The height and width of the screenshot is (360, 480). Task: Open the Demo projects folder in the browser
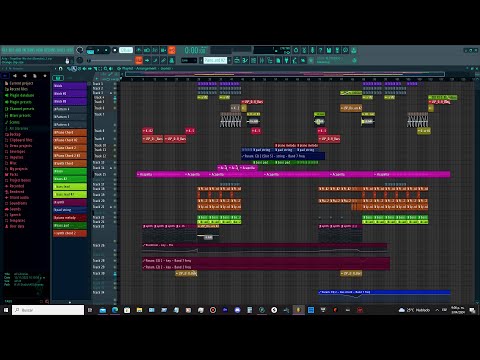pyautogui.click(x=19, y=146)
